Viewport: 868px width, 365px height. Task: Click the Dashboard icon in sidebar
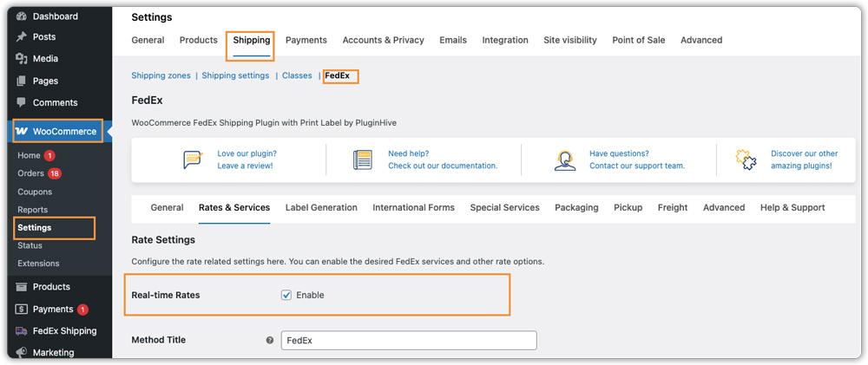point(21,16)
